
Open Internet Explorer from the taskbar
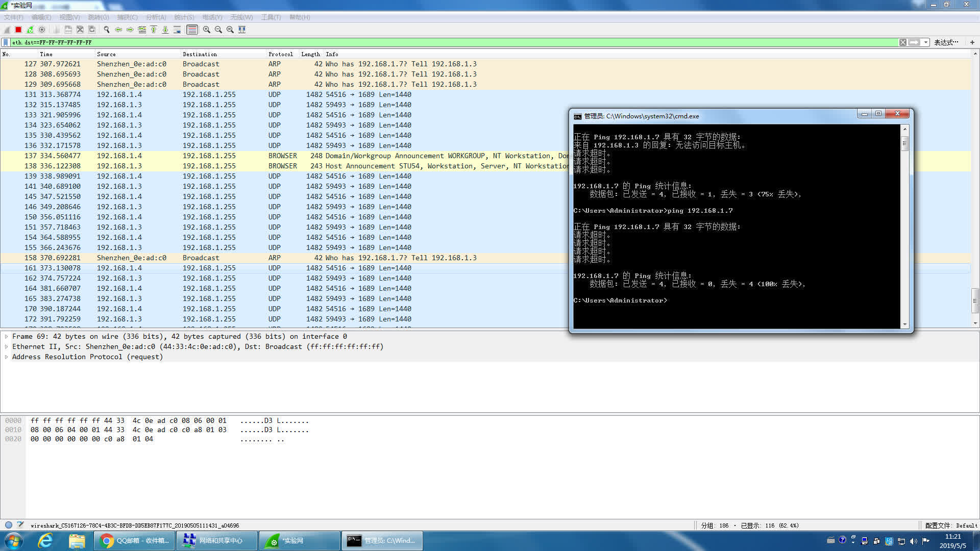pyautogui.click(x=45, y=540)
